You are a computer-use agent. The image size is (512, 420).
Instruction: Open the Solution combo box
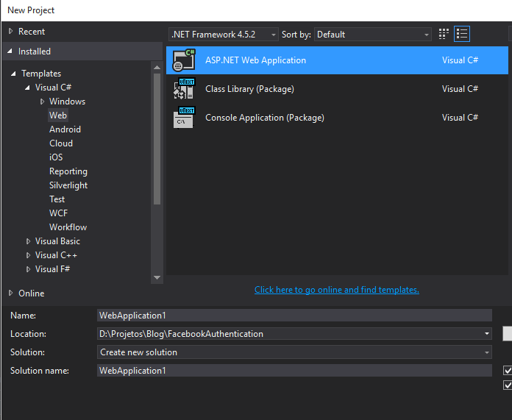pyautogui.click(x=294, y=352)
